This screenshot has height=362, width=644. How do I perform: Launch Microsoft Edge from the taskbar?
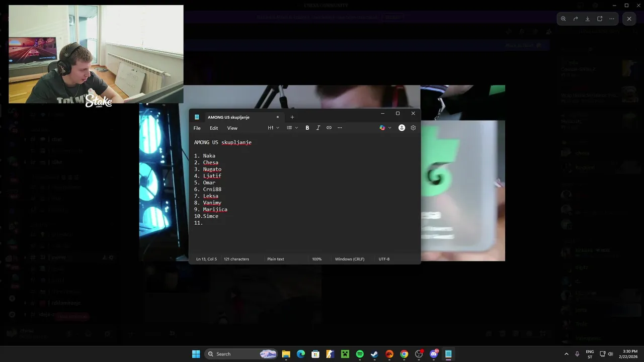(301, 354)
